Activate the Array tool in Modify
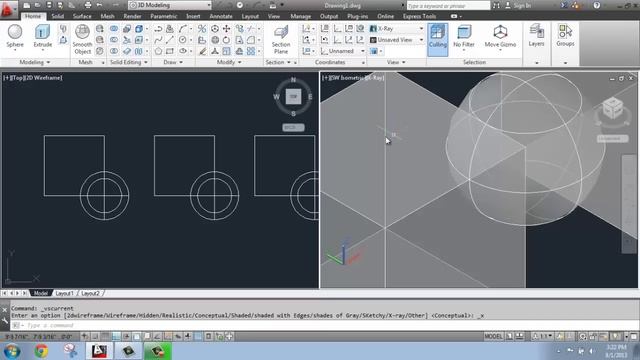The width and height of the screenshot is (640, 360). click(251, 51)
